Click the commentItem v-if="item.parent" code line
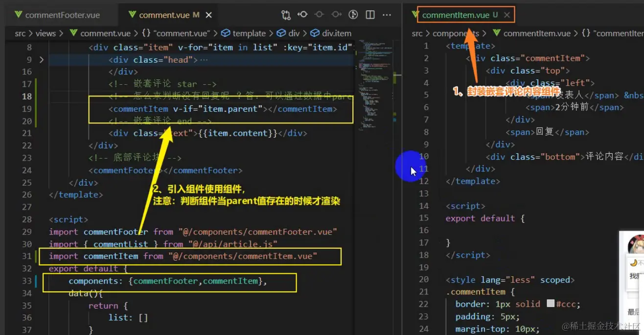Viewport: 644px width, 335px height. tap(223, 109)
